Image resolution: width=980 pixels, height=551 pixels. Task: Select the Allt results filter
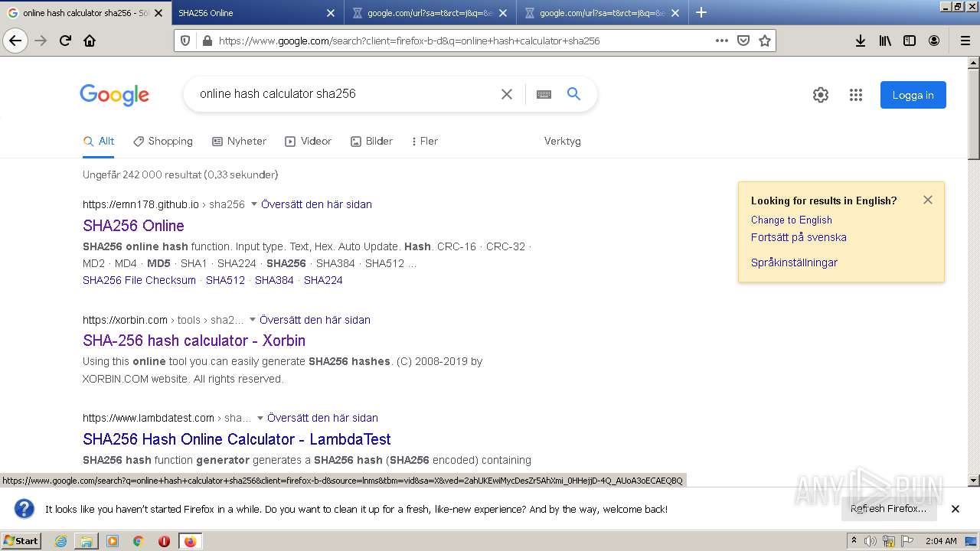coord(99,141)
